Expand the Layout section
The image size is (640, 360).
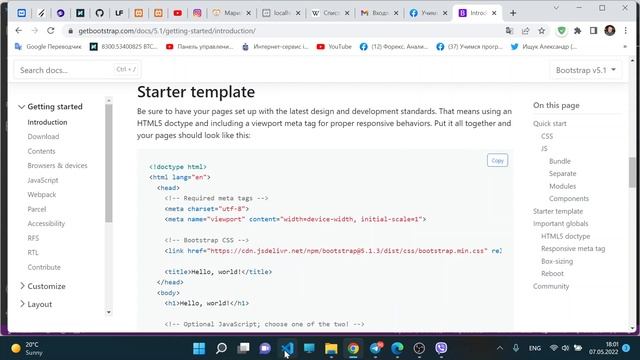coord(36,304)
